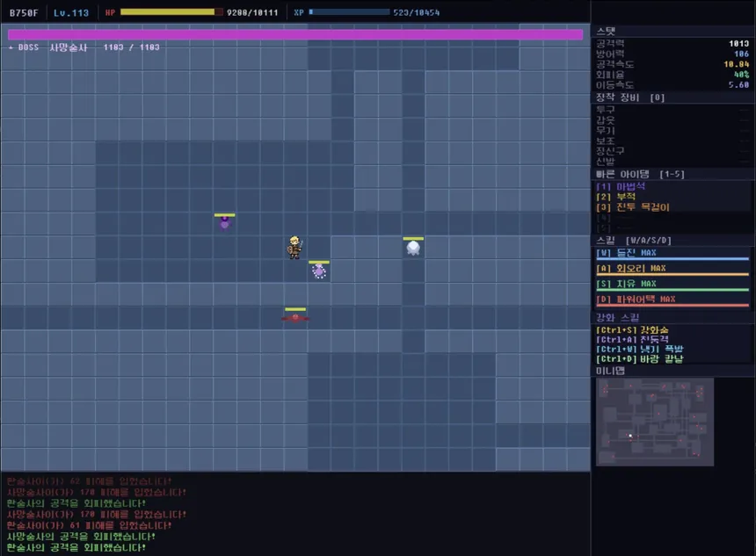
Task: Click the 스킬 [W/A/S/D] header
Action: pyautogui.click(x=634, y=241)
